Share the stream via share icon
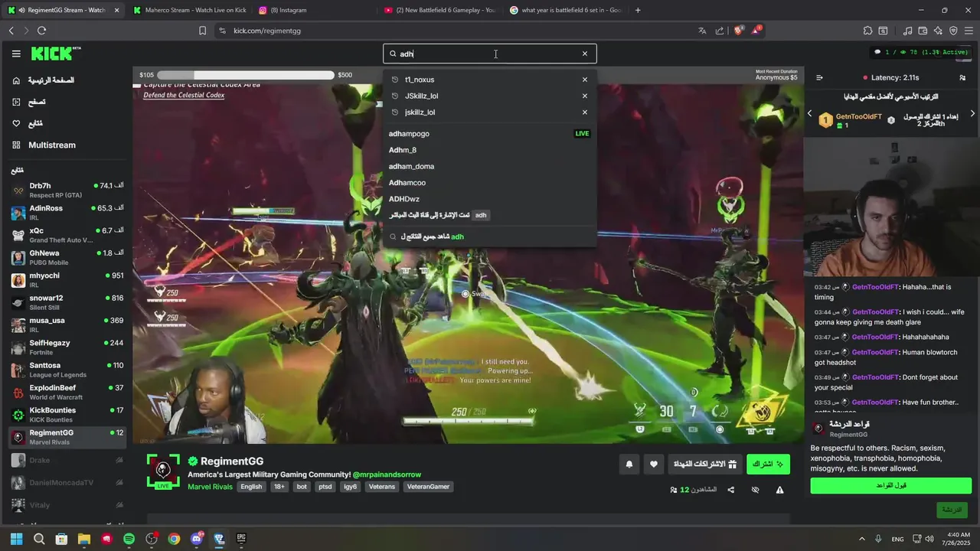Image resolution: width=980 pixels, height=551 pixels. tap(731, 490)
